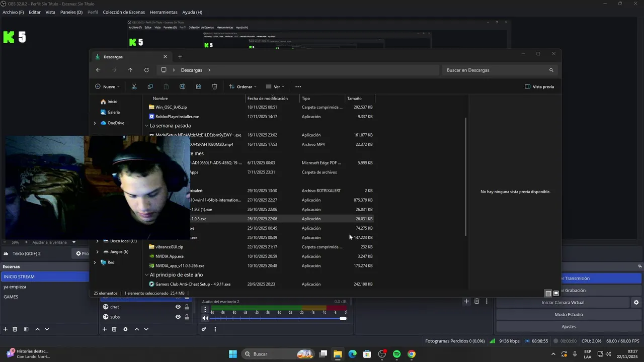Open a new Explorer tab with the plus
This screenshot has height=362, width=644.
point(180,57)
